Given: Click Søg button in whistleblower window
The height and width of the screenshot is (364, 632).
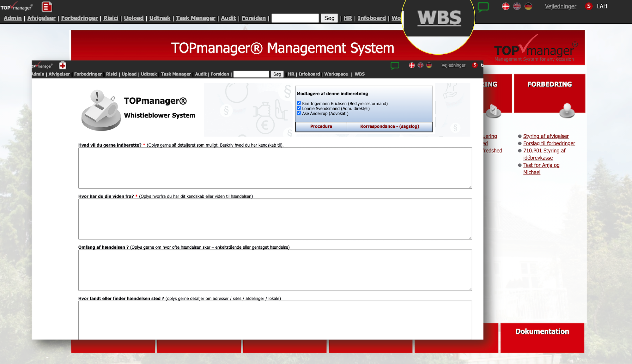Looking at the screenshot, I should [277, 74].
